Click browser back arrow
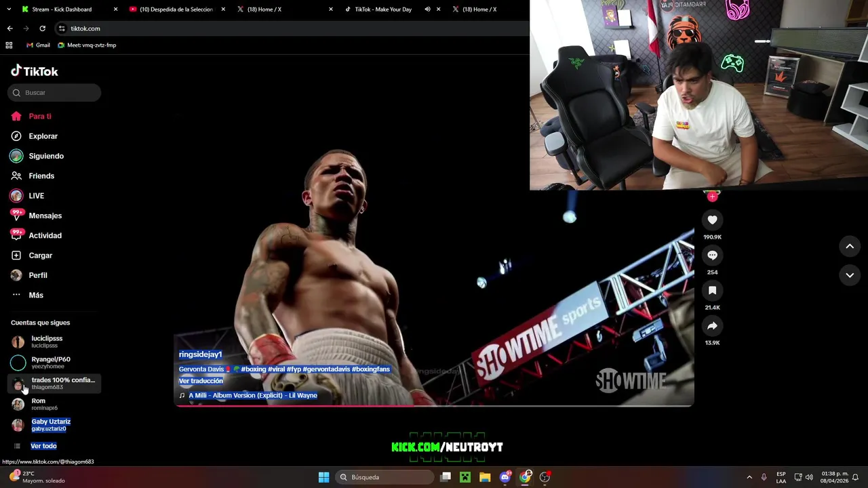This screenshot has width=868, height=488. (9, 28)
